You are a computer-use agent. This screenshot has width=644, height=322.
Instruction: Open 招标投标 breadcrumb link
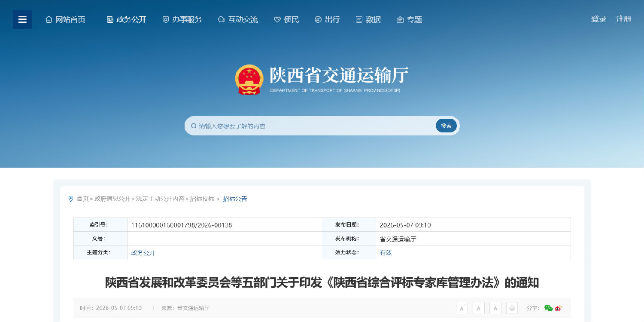[202, 199]
